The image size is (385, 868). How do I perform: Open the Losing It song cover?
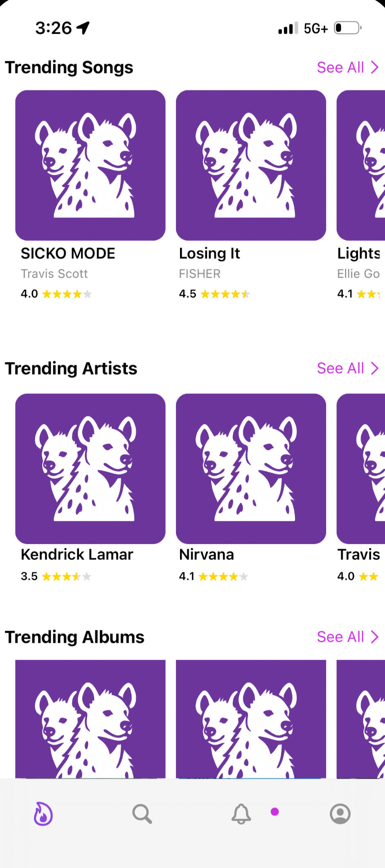pos(251,165)
